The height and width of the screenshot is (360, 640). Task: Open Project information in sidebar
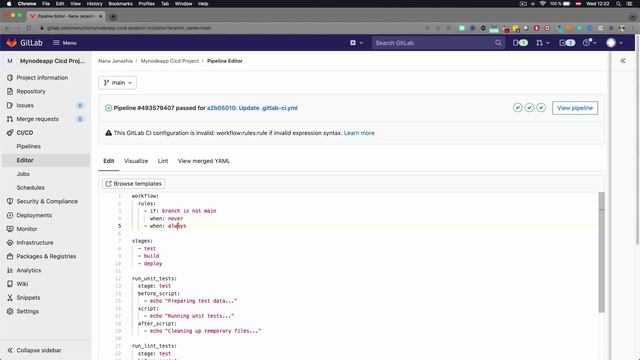(42, 78)
